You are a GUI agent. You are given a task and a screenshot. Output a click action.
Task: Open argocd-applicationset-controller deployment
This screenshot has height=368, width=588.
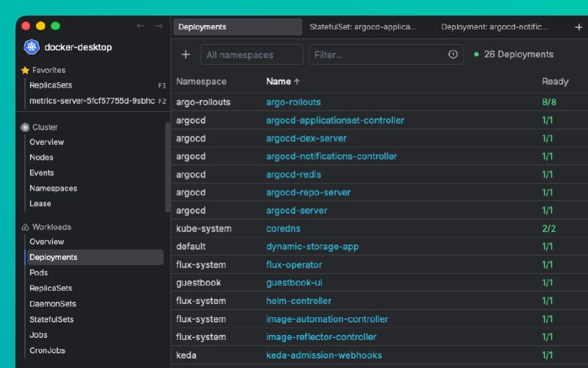tap(335, 120)
